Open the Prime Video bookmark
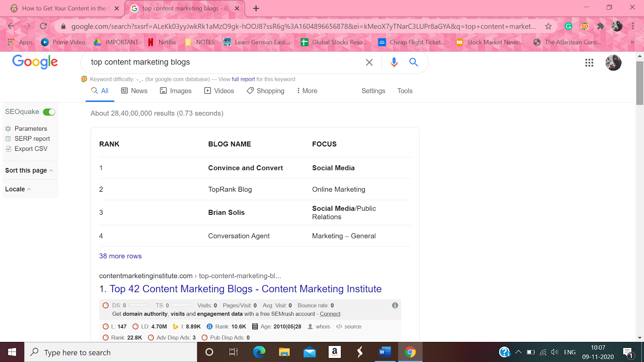This screenshot has height=362, width=644. click(x=63, y=42)
